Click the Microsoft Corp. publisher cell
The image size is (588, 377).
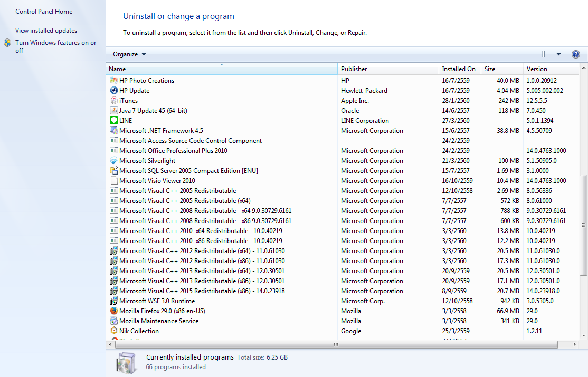(x=363, y=301)
